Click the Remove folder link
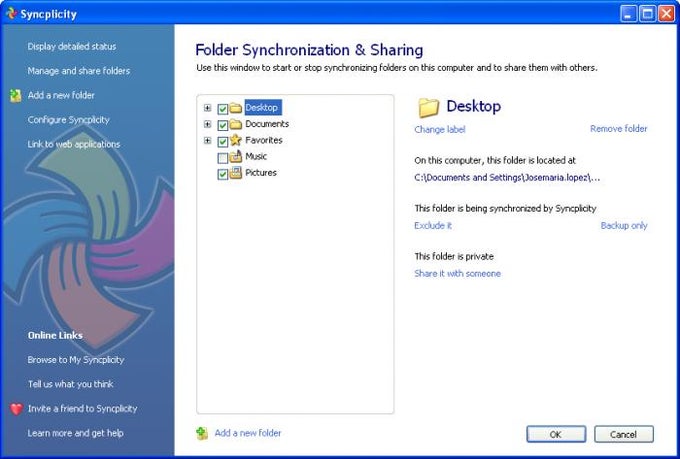Image resolution: width=680 pixels, height=459 pixels. coord(619,128)
